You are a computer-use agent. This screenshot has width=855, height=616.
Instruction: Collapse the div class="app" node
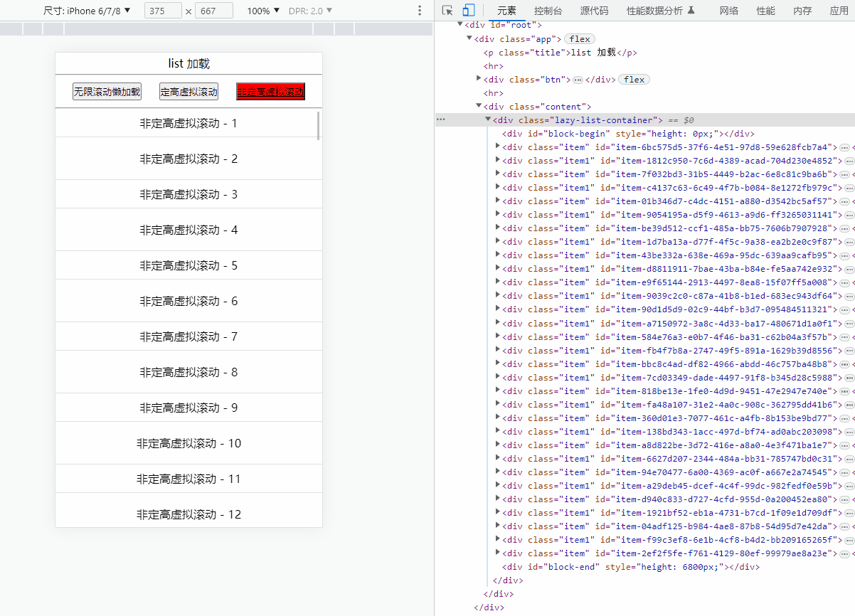(469, 38)
